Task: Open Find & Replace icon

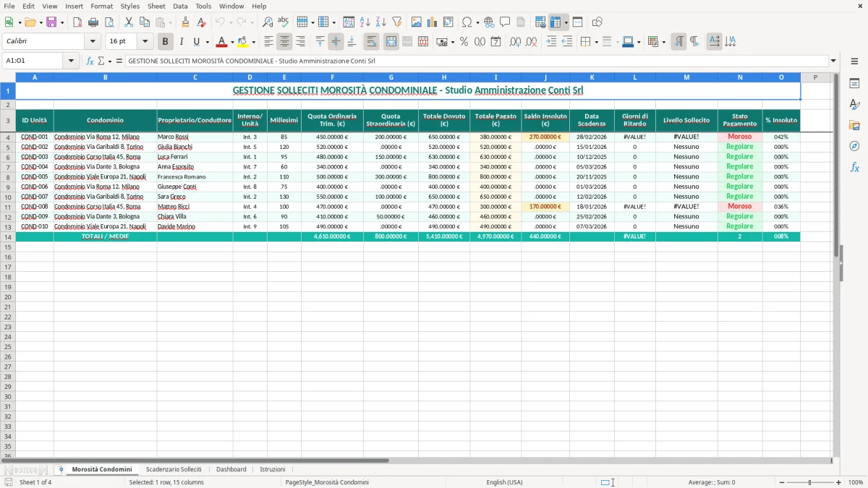Action: tap(268, 22)
